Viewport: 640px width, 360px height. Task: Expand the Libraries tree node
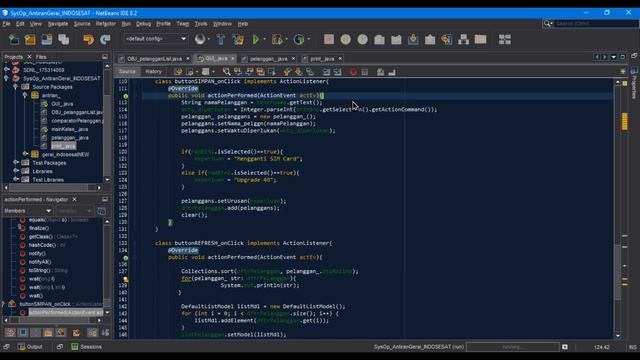click(x=16, y=171)
